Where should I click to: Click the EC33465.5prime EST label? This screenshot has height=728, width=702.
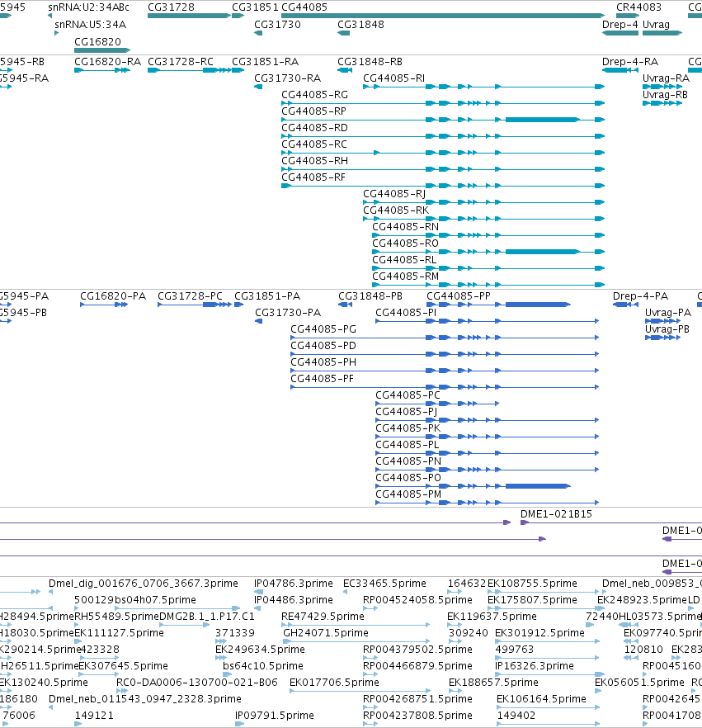pyautogui.click(x=384, y=583)
